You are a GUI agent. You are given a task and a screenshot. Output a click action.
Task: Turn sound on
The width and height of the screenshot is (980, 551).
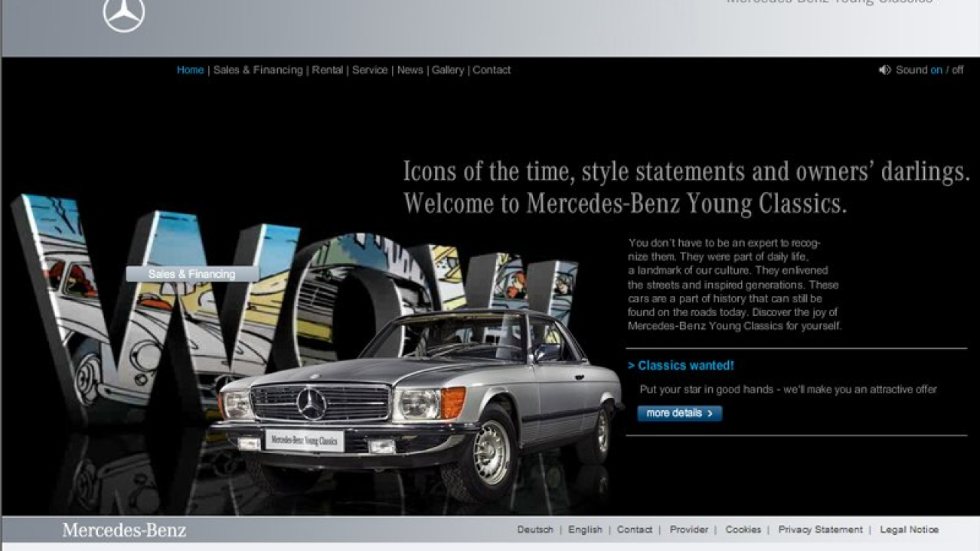pos(936,70)
